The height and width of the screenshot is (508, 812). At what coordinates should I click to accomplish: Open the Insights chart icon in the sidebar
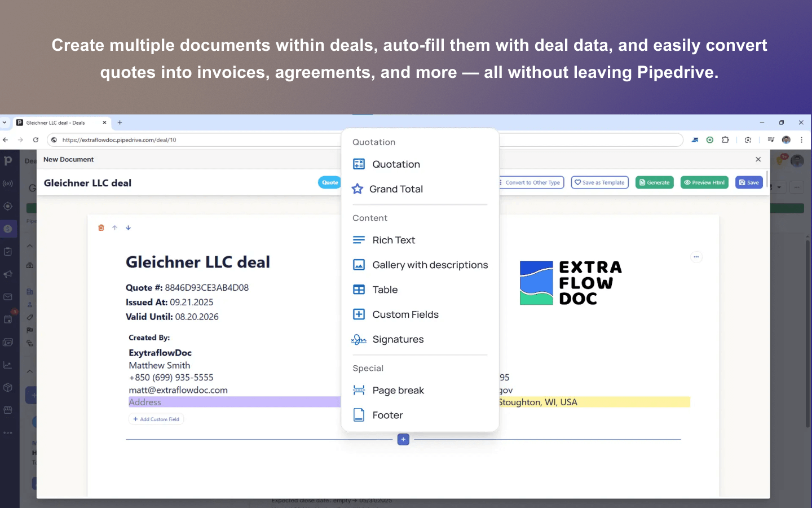(x=8, y=364)
